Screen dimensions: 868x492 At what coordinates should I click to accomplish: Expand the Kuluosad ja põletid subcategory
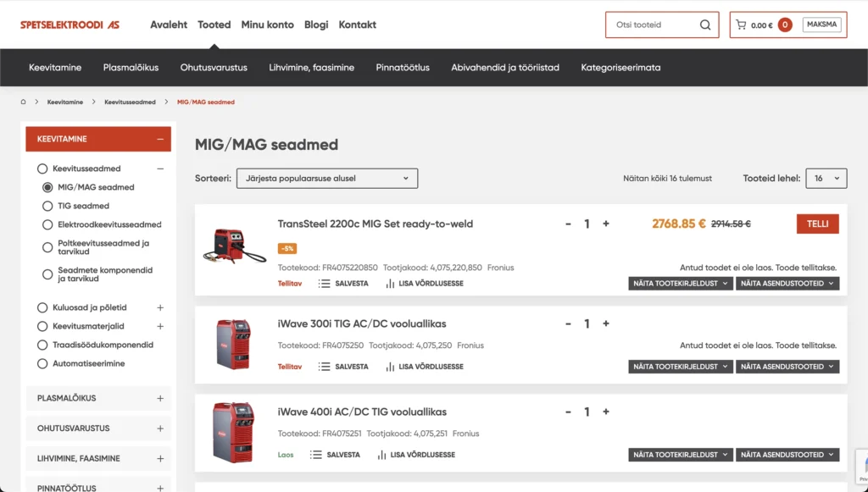point(160,307)
